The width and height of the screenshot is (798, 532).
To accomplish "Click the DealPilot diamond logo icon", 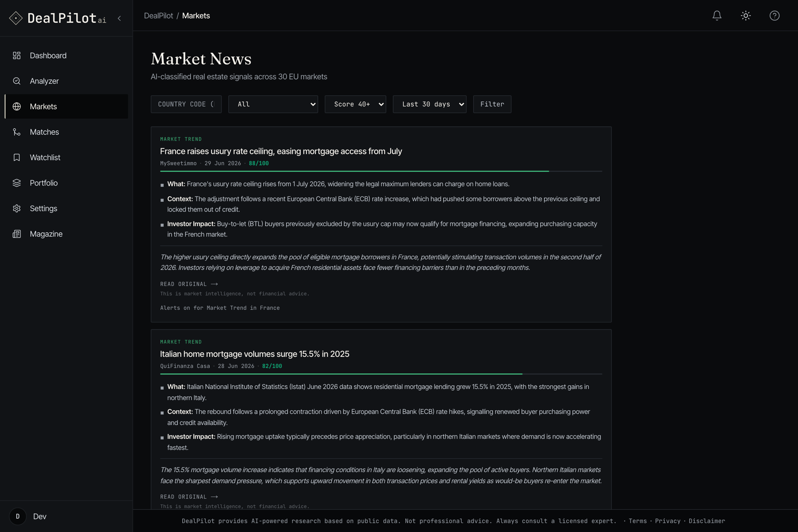I will pos(16,18).
